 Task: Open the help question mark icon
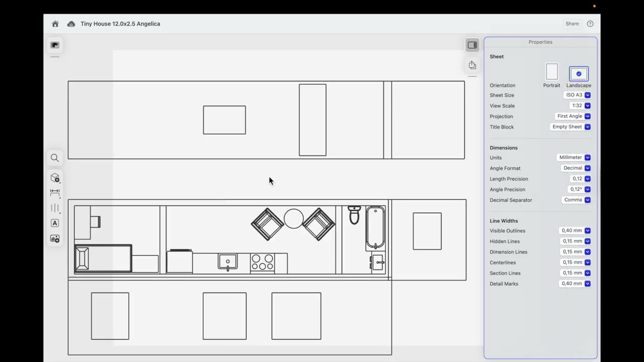pyautogui.click(x=590, y=24)
